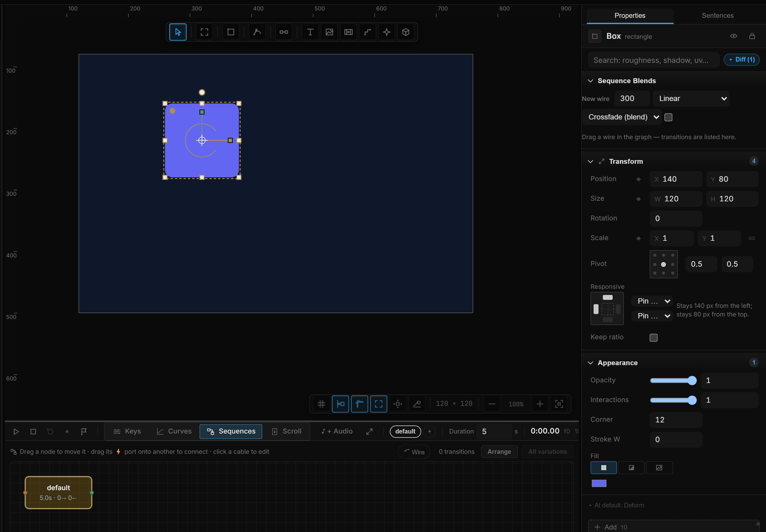Image resolution: width=766 pixels, height=532 pixels.
Task: Open the purple fill color swatch
Action: coord(599,484)
